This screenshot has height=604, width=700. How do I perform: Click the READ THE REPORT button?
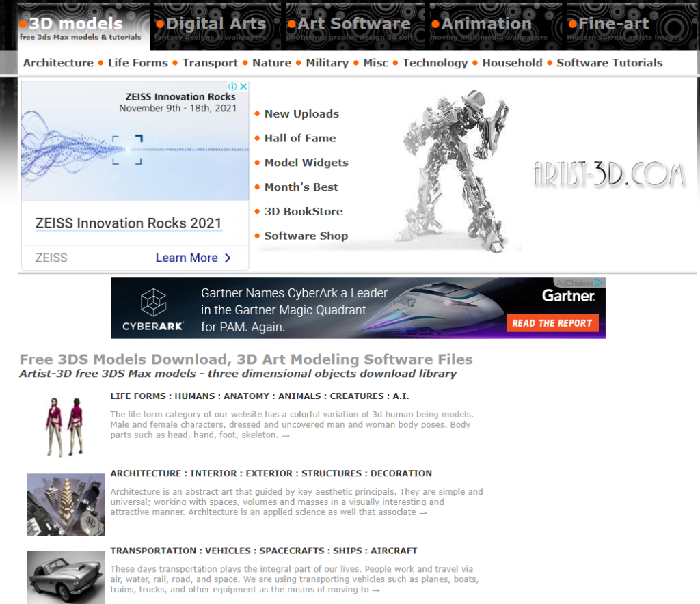click(x=552, y=323)
